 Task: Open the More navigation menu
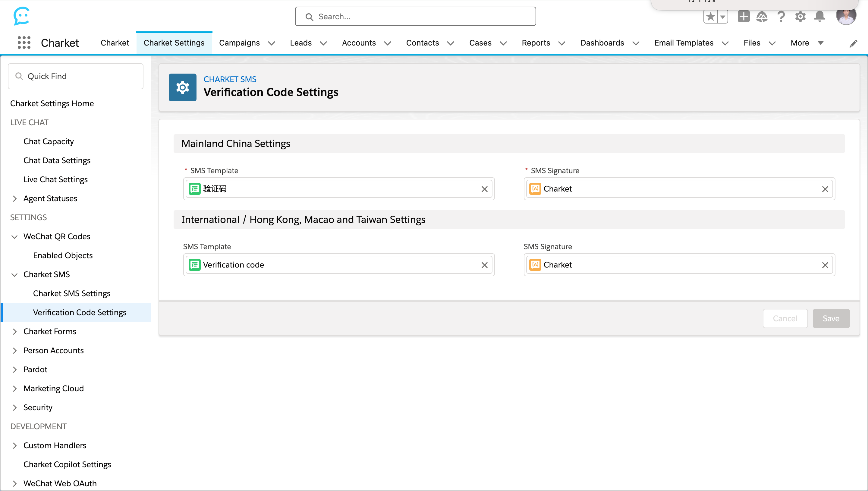point(807,43)
